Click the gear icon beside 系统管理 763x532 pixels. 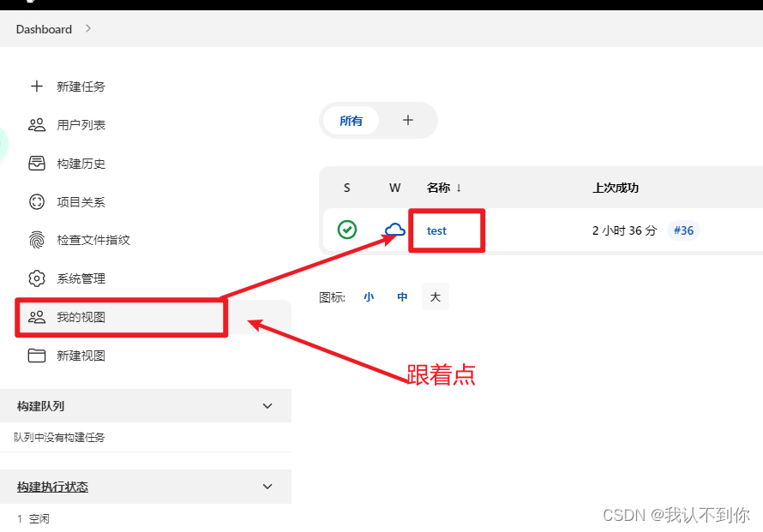click(x=37, y=278)
